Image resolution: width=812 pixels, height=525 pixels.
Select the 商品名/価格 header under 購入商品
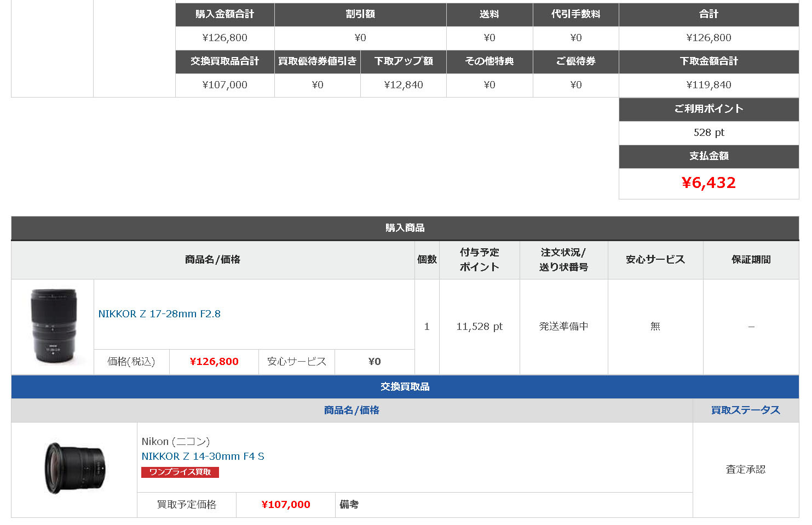pyautogui.click(x=213, y=260)
